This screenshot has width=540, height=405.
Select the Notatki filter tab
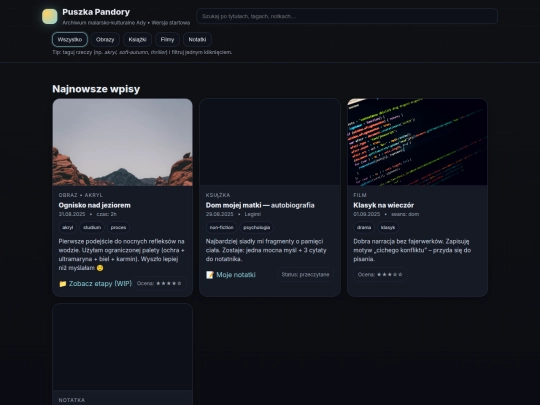pyautogui.click(x=197, y=40)
